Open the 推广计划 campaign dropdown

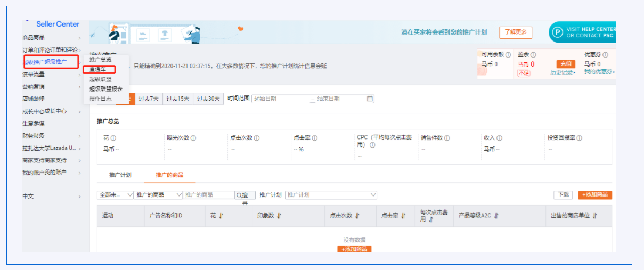pyautogui.click(x=331, y=195)
